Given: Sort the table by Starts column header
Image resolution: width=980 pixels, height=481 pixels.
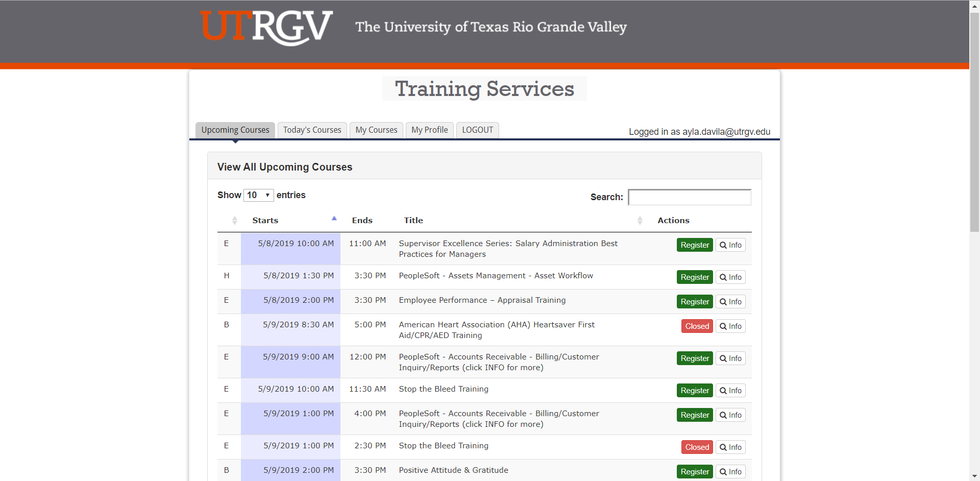Looking at the screenshot, I should (x=265, y=221).
